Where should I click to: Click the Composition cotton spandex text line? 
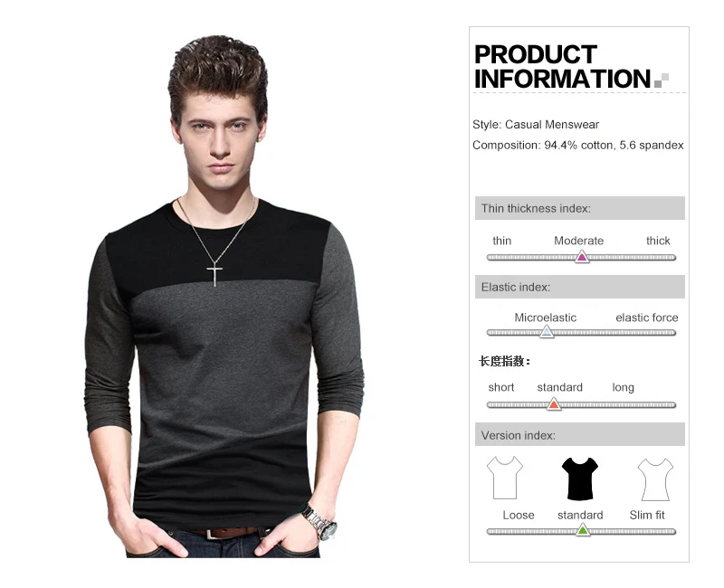(578, 145)
